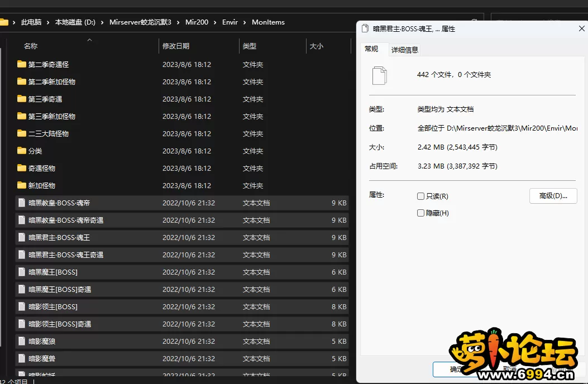Click the 奇遇怪物 folder icon
588x384 pixels.
(x=22, y=168)
